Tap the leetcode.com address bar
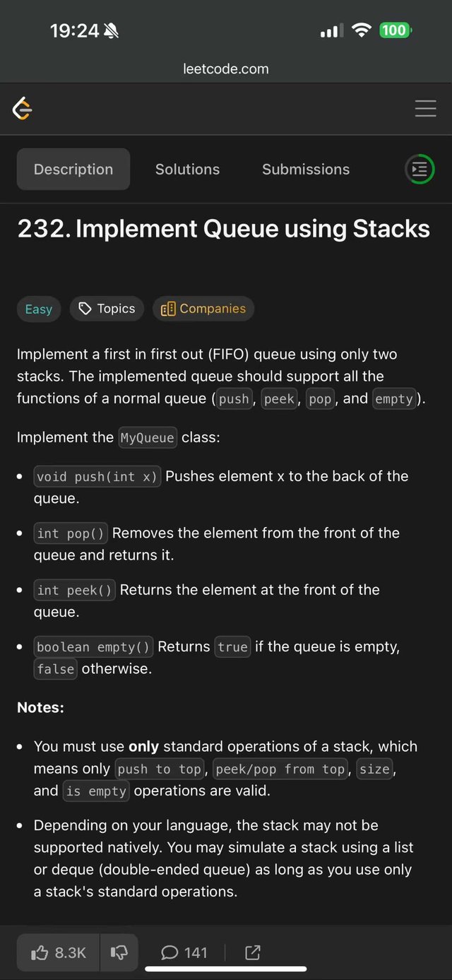This screenshot has width=452, height=980. 226,69
